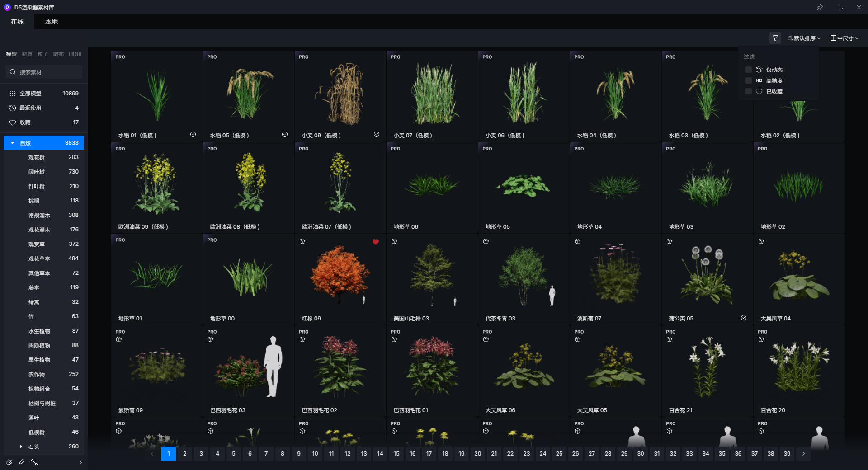Select 棕榈 subcategory

[x=44, y=201]
